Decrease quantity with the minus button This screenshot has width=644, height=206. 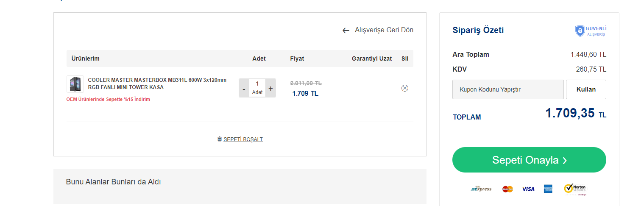pos(244,89)
